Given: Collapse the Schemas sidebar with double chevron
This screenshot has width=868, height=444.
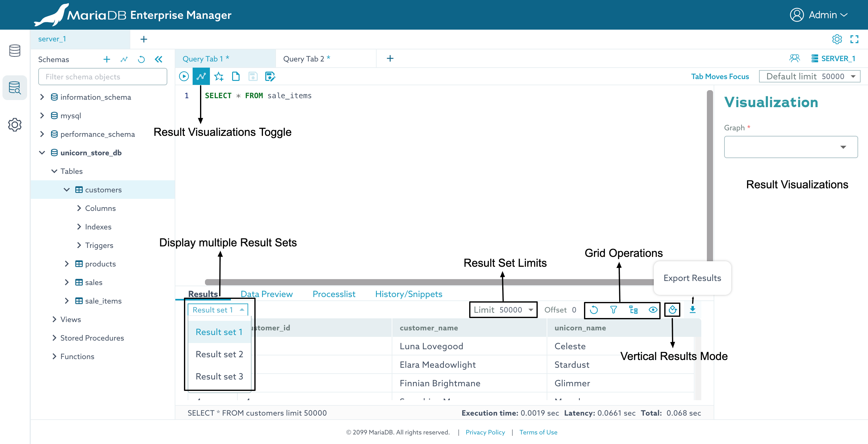Looking at the screenshot, I should click(x=158, y=59).
